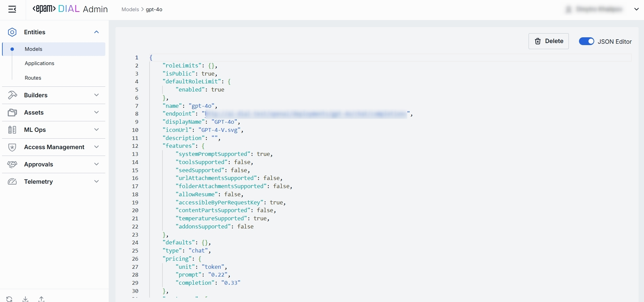The image size is (644, 302).
Task: Click the "addonsSupported" key
Action: point(203,227)
